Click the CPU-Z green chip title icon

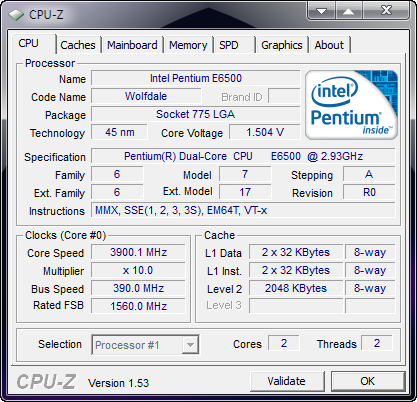coord(16,15)
